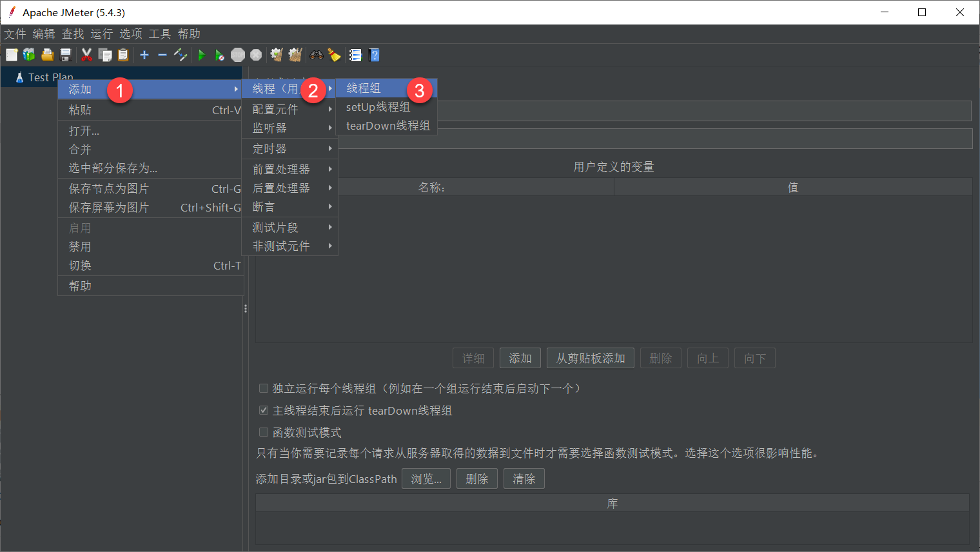Expand the 非测试元件 submenu
Screen dimensions: 980x552
[x=289, y=246]
